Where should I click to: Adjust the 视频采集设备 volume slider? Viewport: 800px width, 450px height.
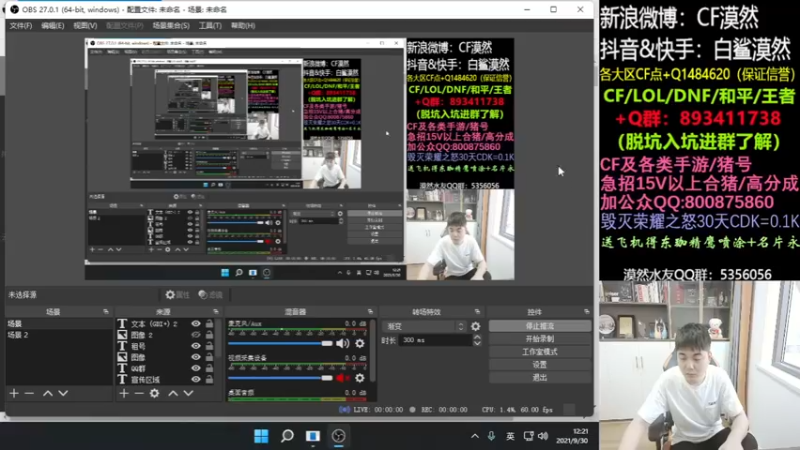pyautogui.click(x=280, y=378)
